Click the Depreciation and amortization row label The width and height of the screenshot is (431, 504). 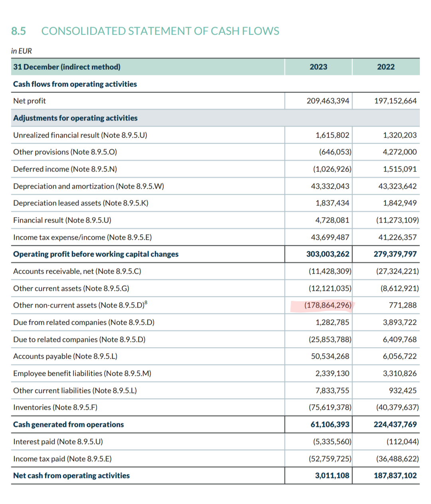click(x=89, y=186)
